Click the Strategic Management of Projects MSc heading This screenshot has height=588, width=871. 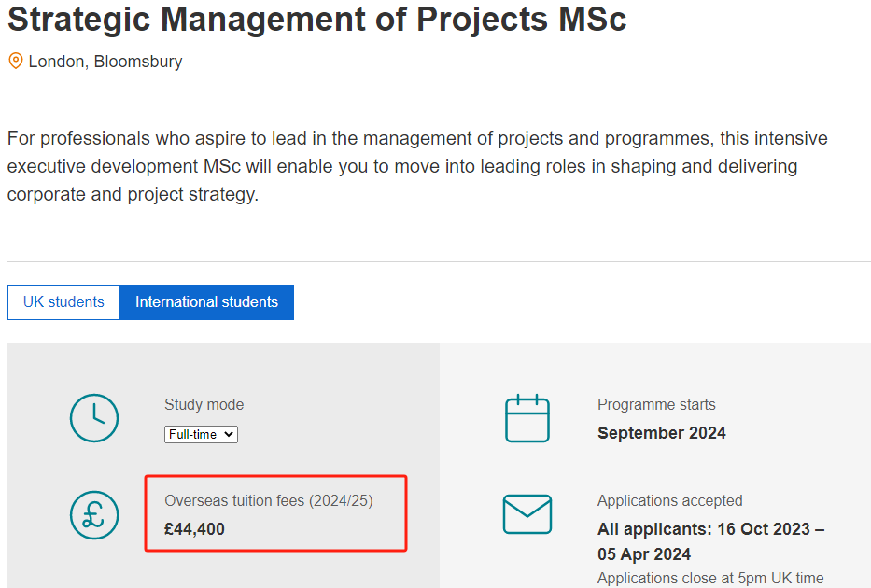coord(316,19)
